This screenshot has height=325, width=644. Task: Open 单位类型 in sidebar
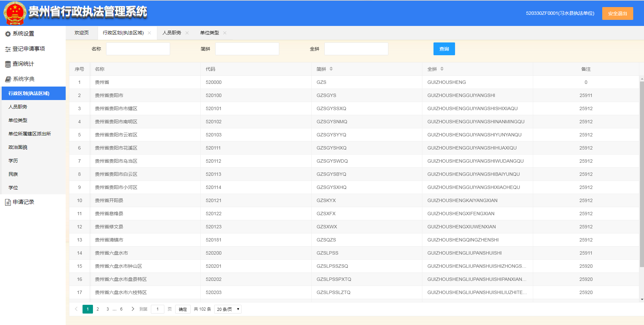pos(34,120)
